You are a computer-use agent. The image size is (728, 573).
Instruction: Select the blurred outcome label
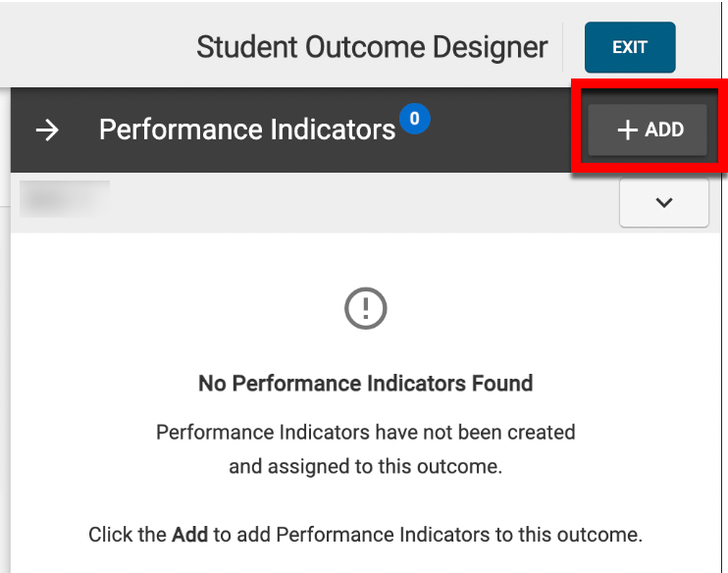point(65,197)
